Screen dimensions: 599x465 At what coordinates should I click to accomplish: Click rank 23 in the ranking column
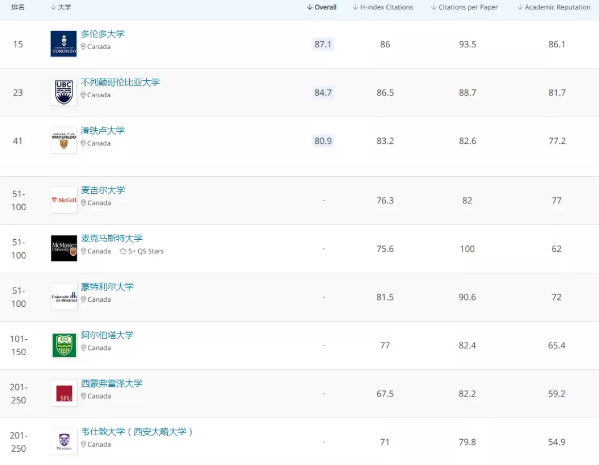[x=18, y=92]
